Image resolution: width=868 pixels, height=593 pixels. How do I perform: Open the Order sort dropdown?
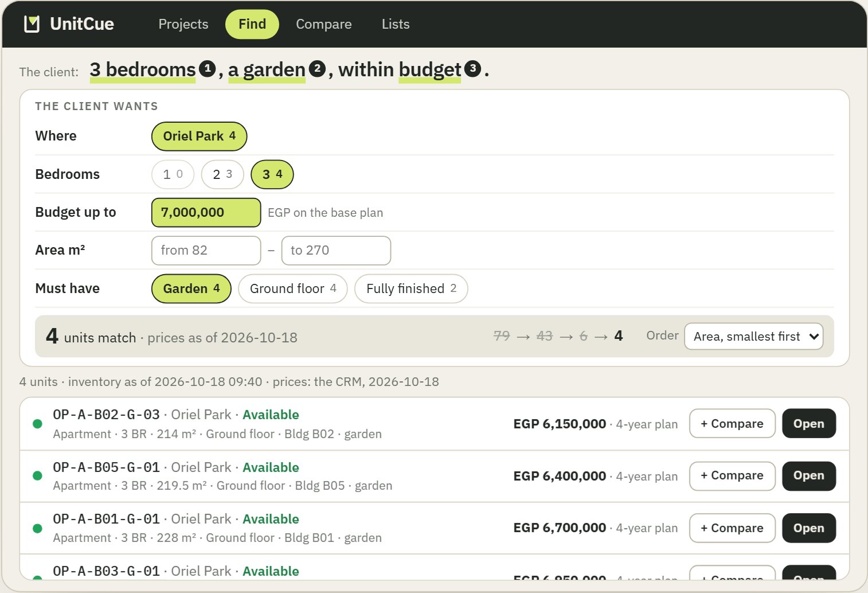pos(753,337)
